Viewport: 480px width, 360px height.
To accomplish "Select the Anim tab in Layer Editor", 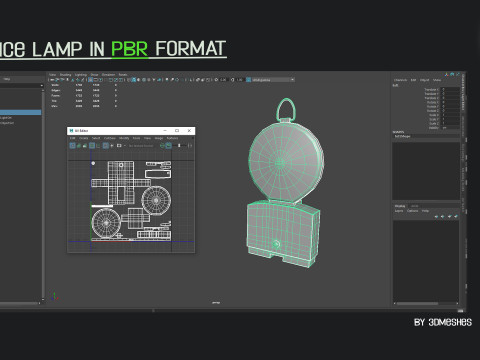I will click(x=414, y=206).
